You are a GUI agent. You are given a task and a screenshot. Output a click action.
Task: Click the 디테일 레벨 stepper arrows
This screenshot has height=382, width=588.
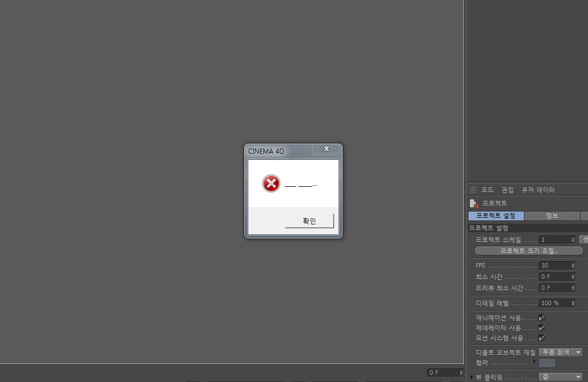[573, 303]
